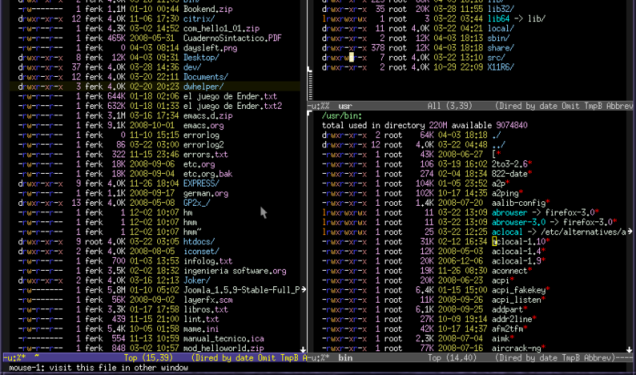636x375 pixels.
Task: Open mod_helloworld.zip file
Action: (x=223, y=348)
